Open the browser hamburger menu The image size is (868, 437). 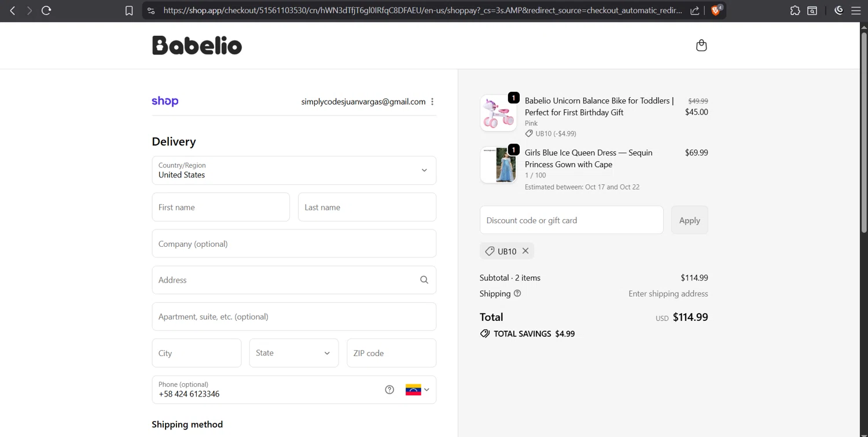pos(856,10)
